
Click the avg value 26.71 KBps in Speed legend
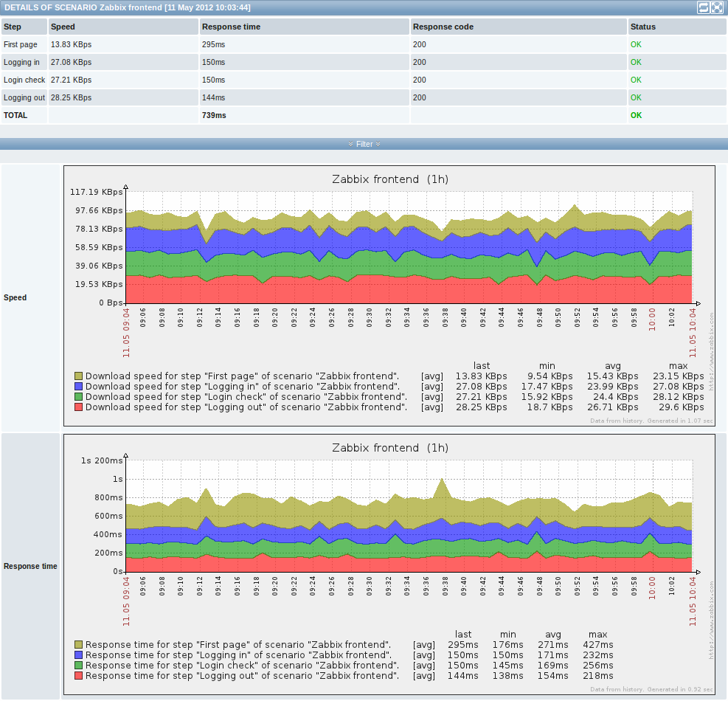[x=613, y=407]
